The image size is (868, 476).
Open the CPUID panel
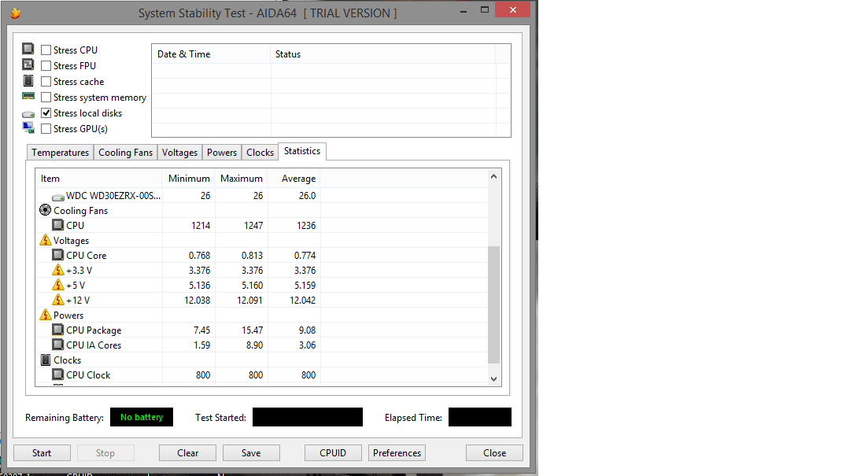(x=333, y=452)
